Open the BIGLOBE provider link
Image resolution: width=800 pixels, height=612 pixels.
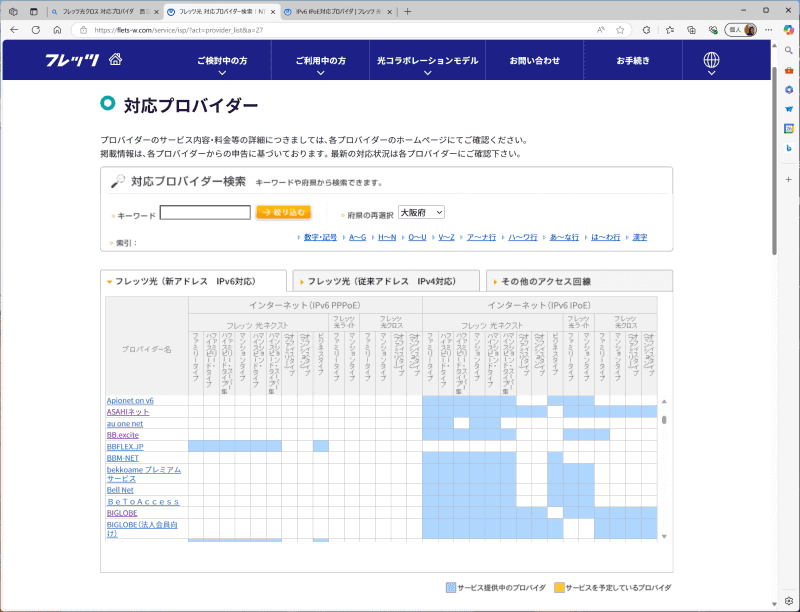[122, 513]
